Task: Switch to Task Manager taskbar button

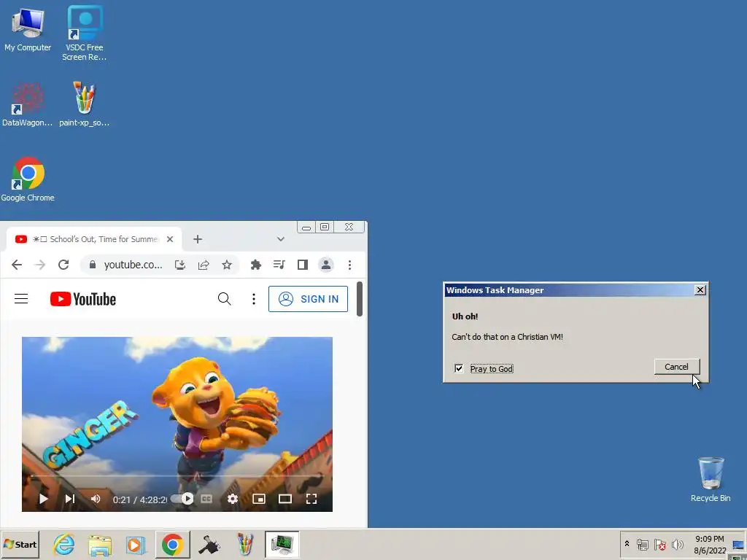Action: [282, 544]
